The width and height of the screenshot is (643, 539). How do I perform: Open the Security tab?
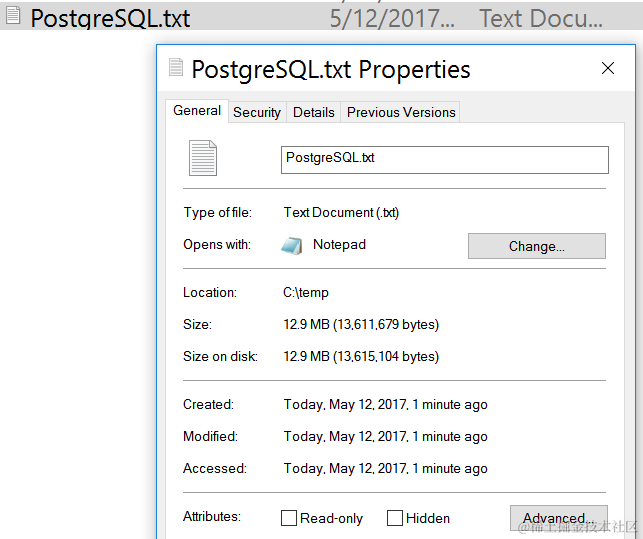(257, 112)
